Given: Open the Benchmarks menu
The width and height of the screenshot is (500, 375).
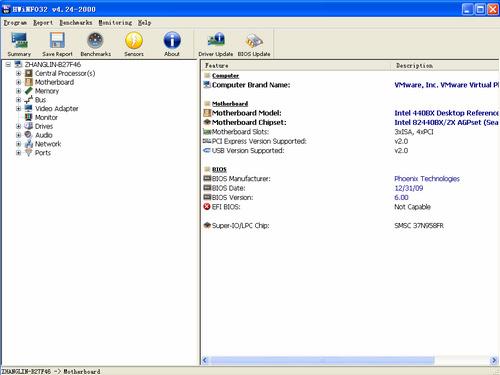Looking at the screenshot, I should point(76,23).
